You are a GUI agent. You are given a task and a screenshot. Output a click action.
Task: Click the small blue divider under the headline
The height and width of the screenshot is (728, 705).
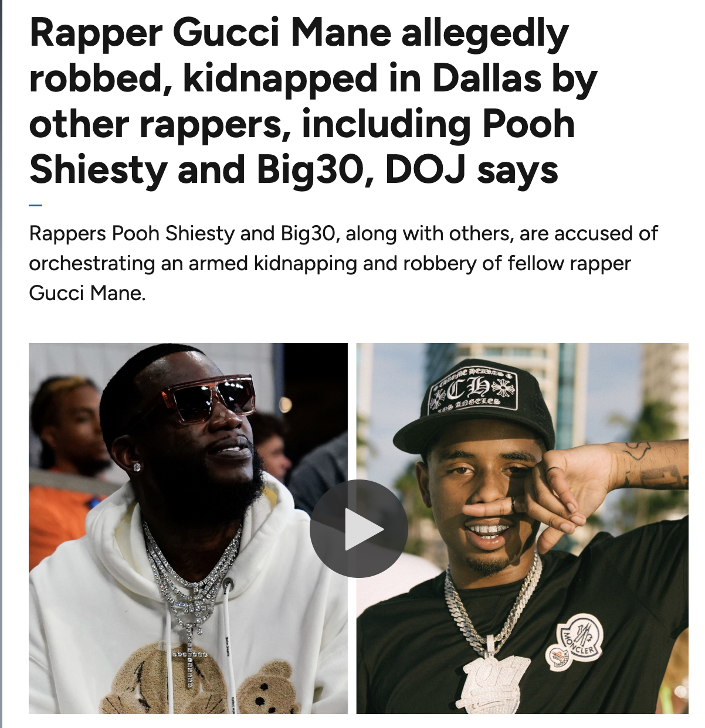pyautogui.click(x=36, y=205)
